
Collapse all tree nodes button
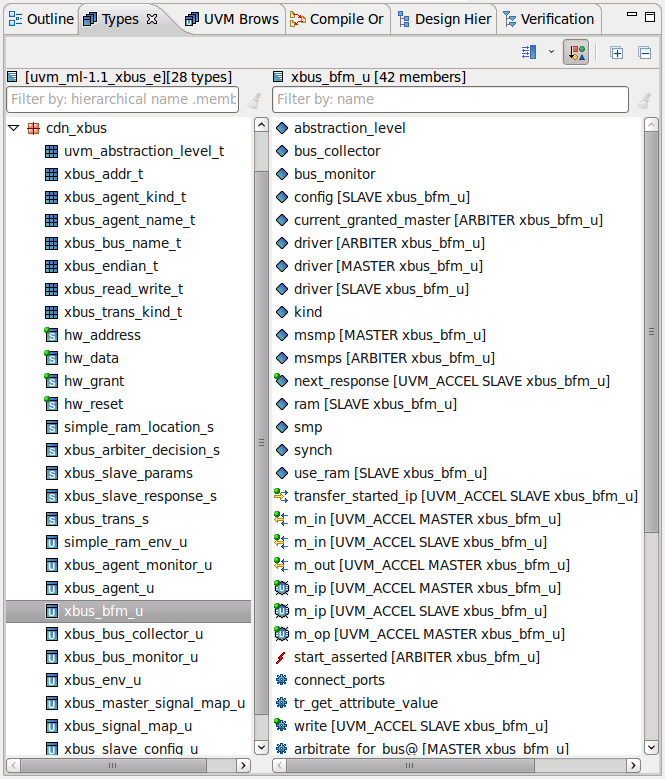tap(645, 52)
